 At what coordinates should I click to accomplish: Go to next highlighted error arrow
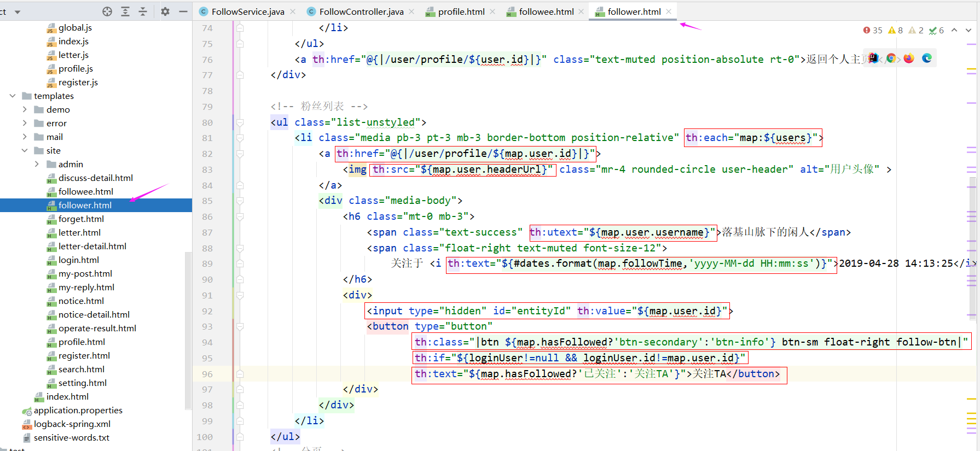[969, 30]
